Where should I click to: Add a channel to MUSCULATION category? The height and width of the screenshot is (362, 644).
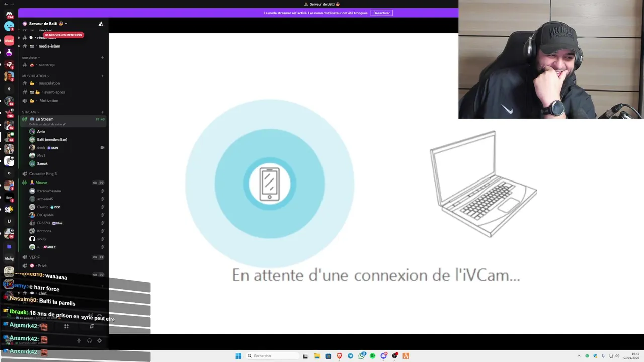(102, 76)
